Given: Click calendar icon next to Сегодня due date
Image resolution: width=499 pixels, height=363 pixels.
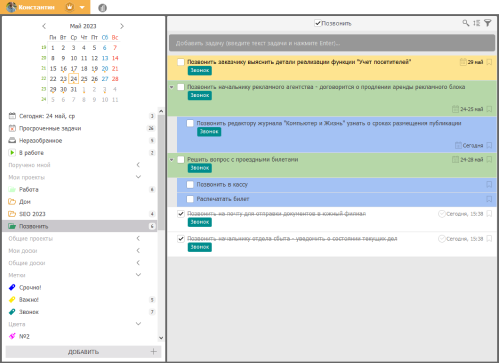Looking at the screenshot, I should pyautogui.click(x=458, y=145).
